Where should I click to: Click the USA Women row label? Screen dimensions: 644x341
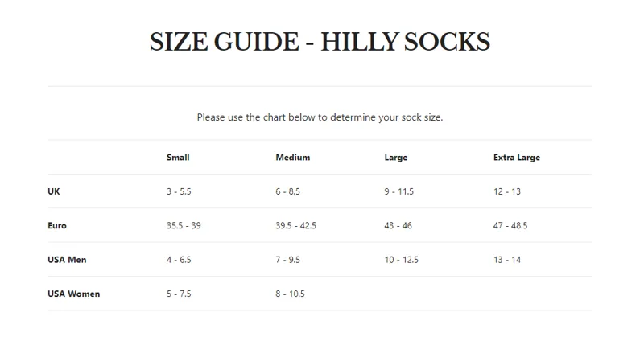pyautogui.click(x=74, y=294)
